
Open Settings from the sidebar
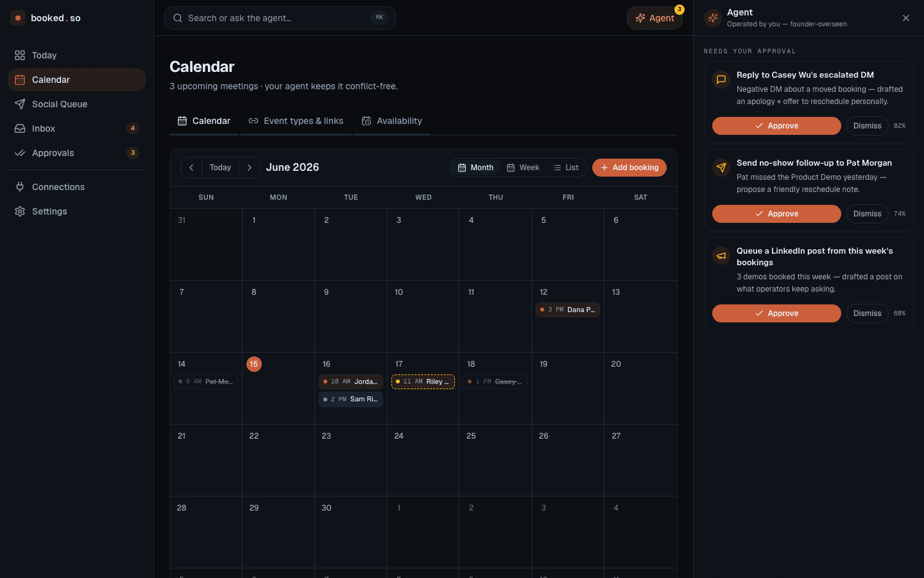76,211
